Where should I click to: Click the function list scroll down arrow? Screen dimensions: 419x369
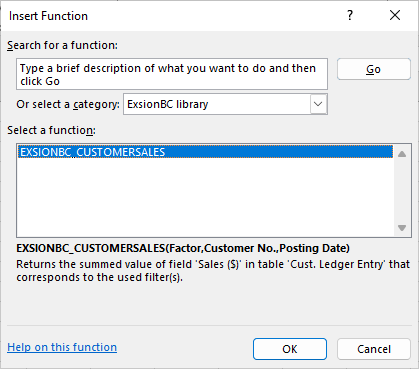[x=402, y=228]
